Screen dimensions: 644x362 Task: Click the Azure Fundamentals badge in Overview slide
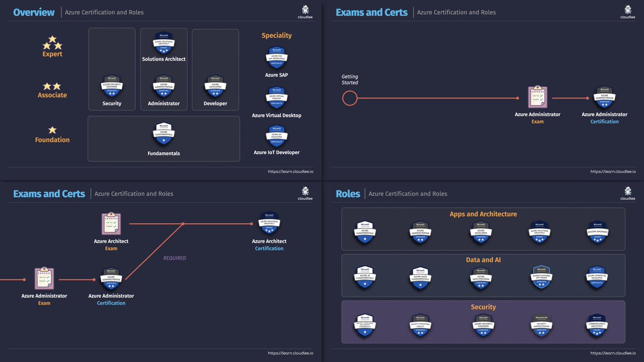coord(163,134)
